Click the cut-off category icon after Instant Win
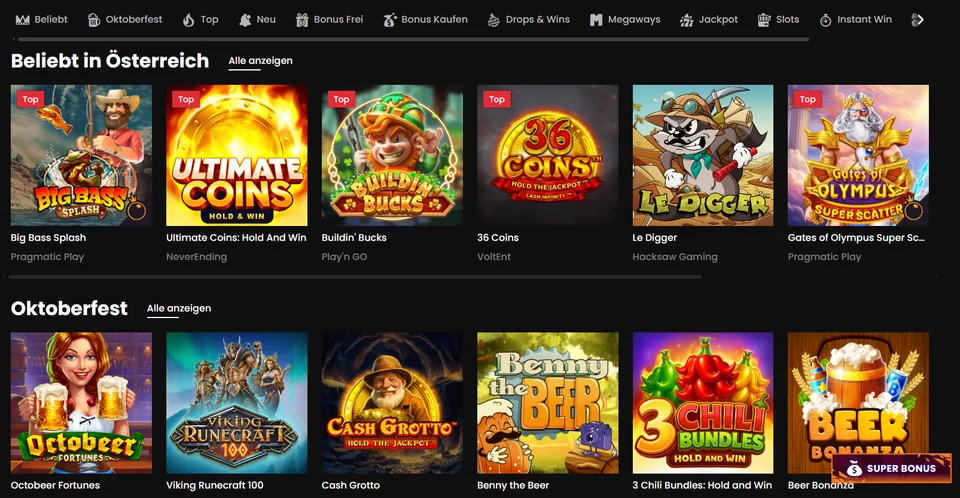The width and height of the screenshot is (960, 498). 917,20
